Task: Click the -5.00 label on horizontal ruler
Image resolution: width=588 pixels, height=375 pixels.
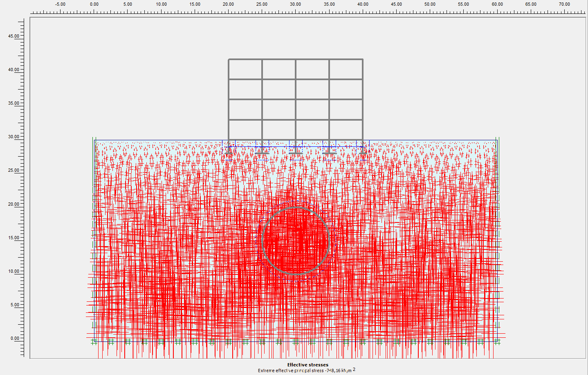Action: pyautogui.click(x=60, y=4)
